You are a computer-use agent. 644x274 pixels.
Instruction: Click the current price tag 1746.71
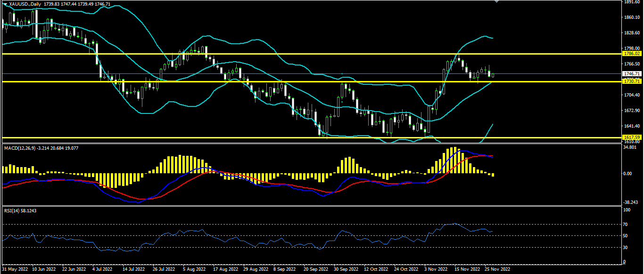tap(631, 74)
